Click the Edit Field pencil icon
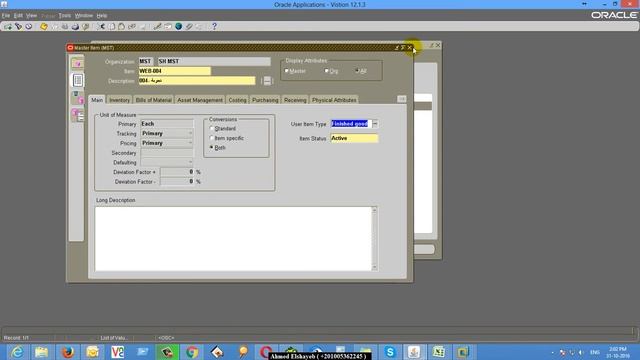The width and height of the screenshot is (640, 360). click(x=157, y=27)
